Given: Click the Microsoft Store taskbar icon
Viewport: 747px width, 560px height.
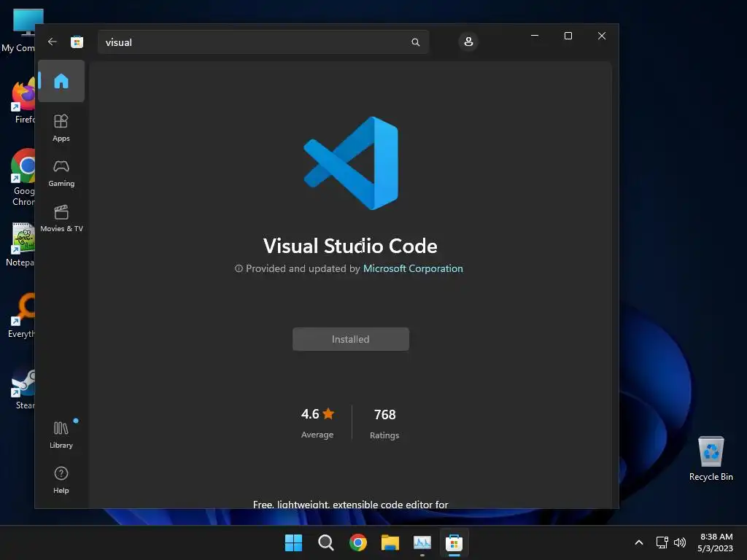Looking at the screenshot, I should coord(454,542).
